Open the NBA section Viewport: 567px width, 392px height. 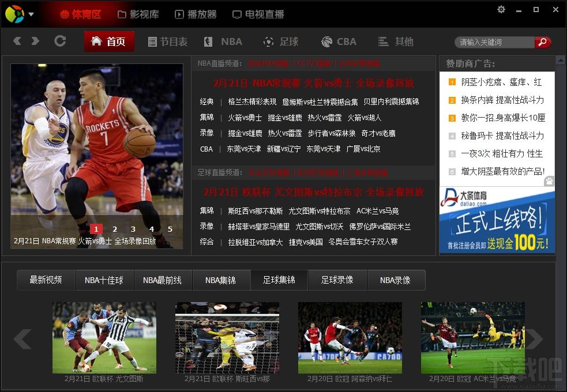click(223, 42)
